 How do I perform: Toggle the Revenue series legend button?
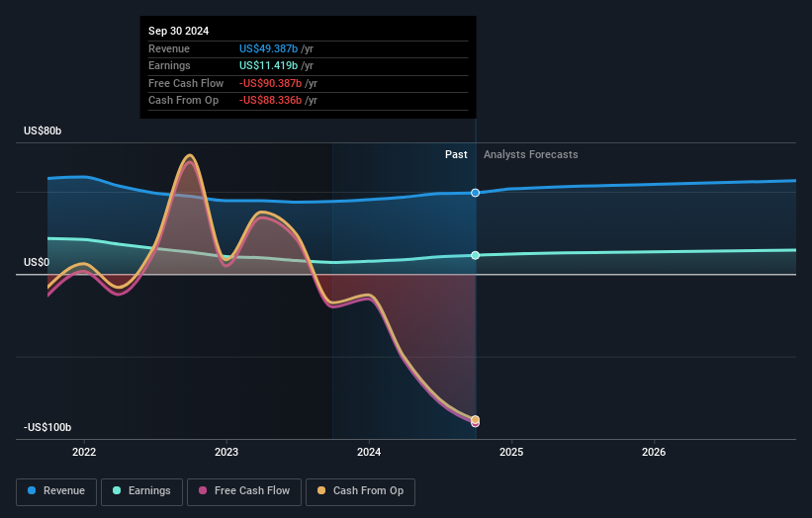click(x=56, y=491)
